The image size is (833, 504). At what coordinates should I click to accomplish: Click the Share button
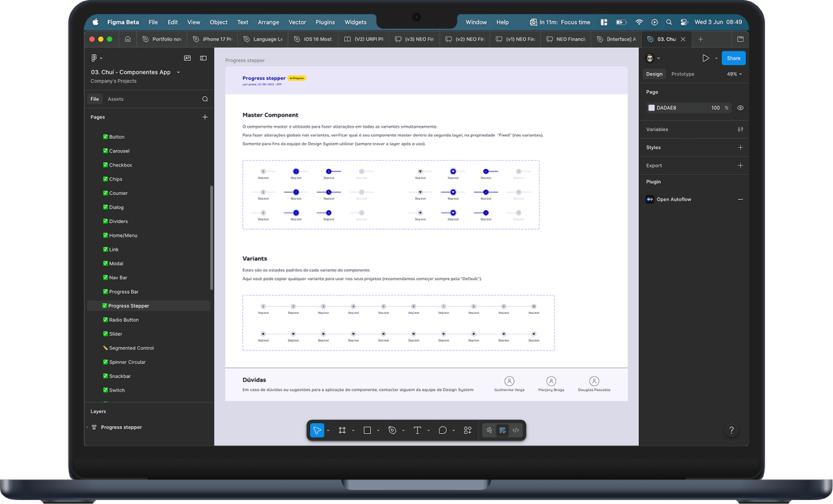click(x=734, y=58)
